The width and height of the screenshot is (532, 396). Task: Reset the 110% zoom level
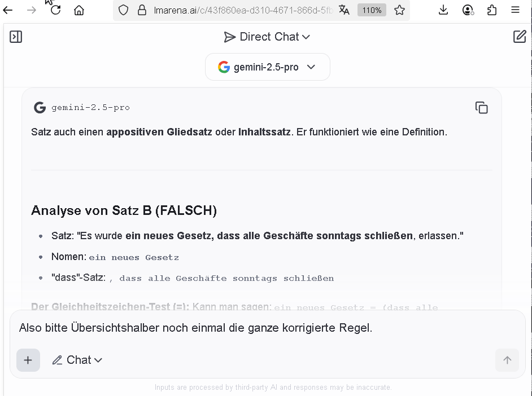coord(372,10)
